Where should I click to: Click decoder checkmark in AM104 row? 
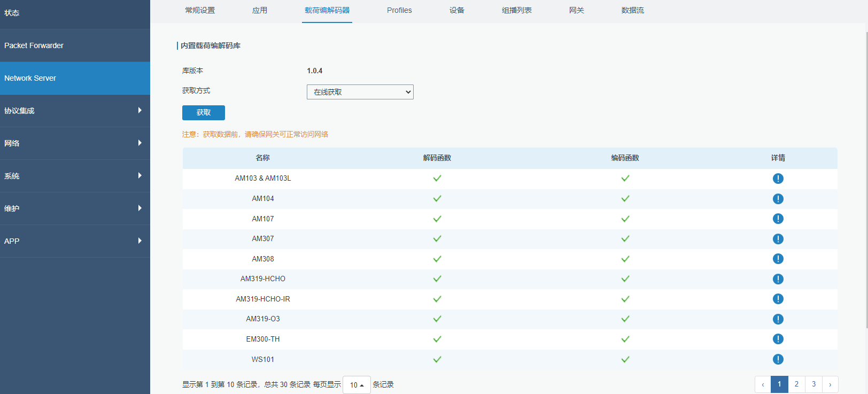tap(437, 198)
